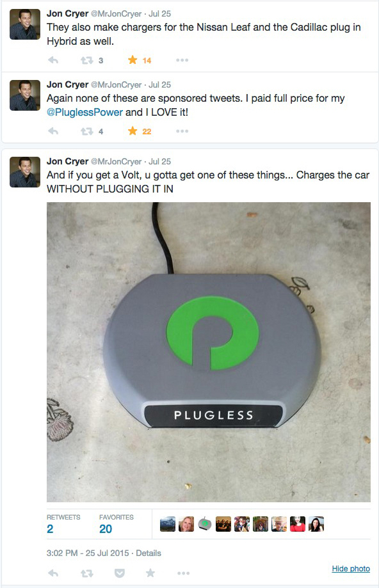Retweet the Nissan Leaf chargers tweet
This screenshot has height=588, width=379.
point(87,60)
